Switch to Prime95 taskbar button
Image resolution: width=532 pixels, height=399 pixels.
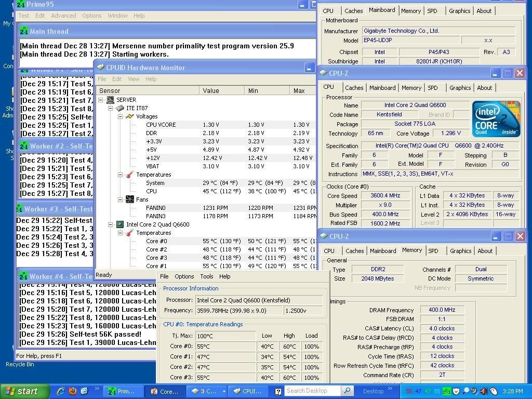pyautogui.click(x=123, y=392)
